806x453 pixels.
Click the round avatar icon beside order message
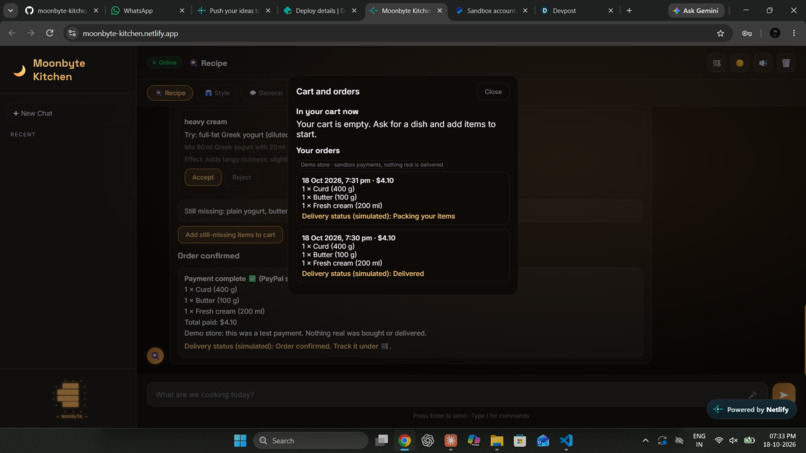pos(155,355)
